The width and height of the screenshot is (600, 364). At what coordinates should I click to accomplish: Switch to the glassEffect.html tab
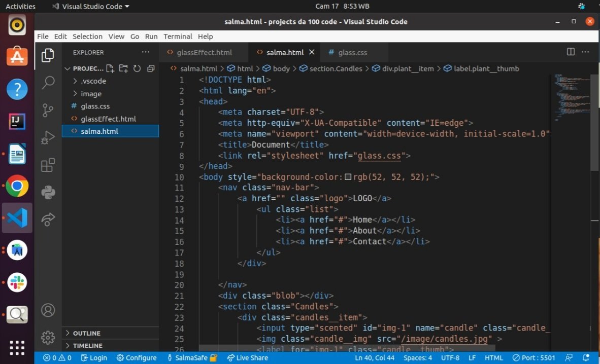point(205,52)
